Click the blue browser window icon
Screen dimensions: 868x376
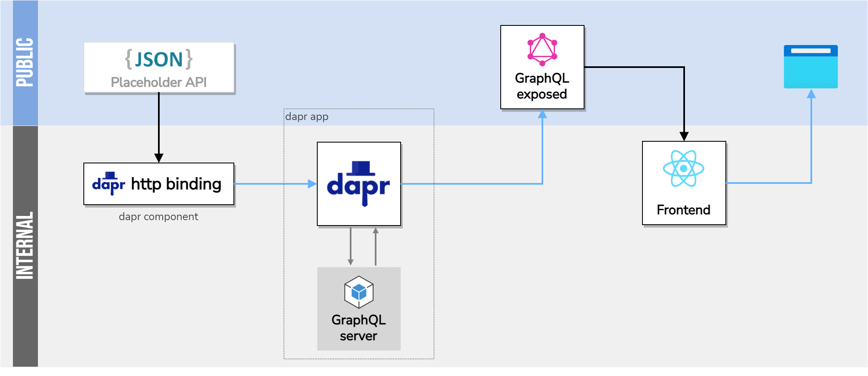[x=810, y=67]
